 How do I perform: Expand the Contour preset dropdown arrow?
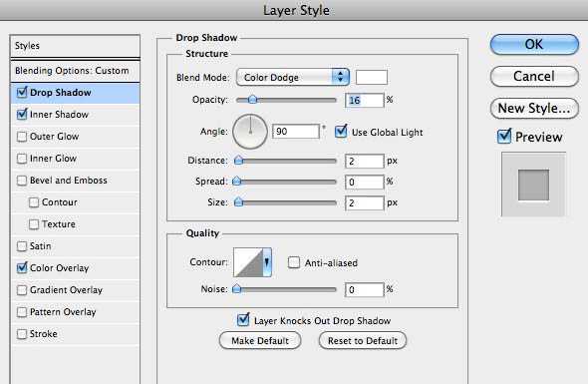tap(267, 262)
